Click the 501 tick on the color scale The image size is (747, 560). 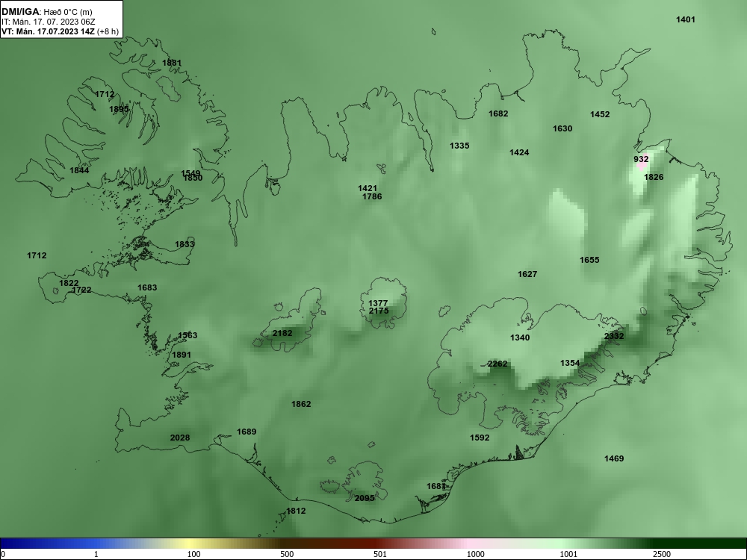(x=380, y=554)
